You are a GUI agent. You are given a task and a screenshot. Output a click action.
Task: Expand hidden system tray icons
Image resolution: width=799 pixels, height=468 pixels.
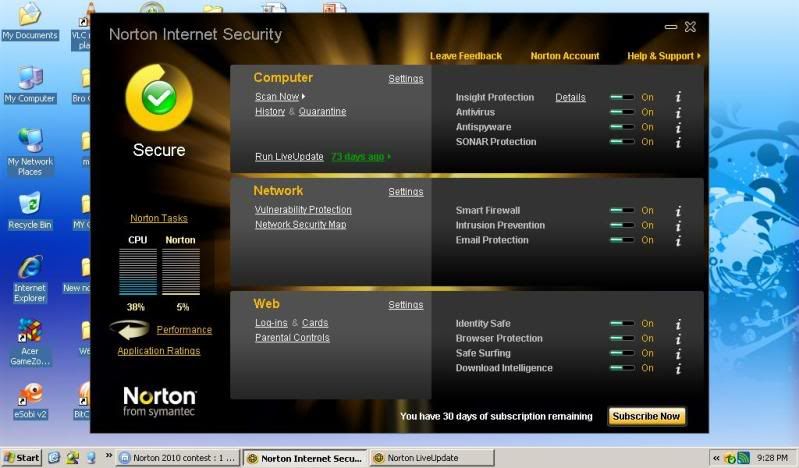[x=716, y=458]
